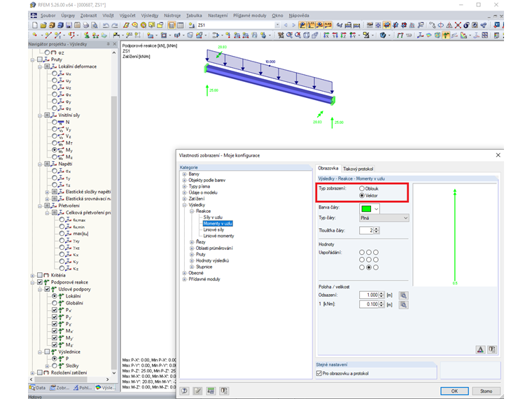Viewport: 532px width, 399px height.
Task: Click the help icon at dialog bottom left
Action: (185, 391)
